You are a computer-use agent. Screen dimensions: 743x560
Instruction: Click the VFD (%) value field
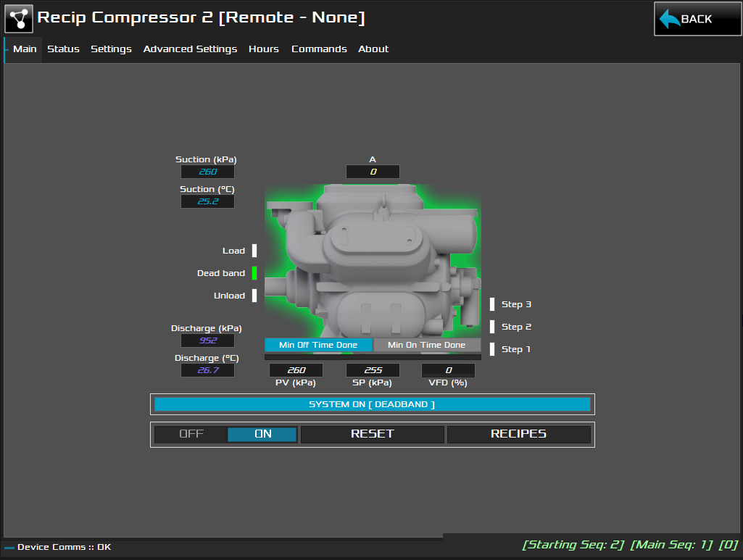click(x=448, y=370)
